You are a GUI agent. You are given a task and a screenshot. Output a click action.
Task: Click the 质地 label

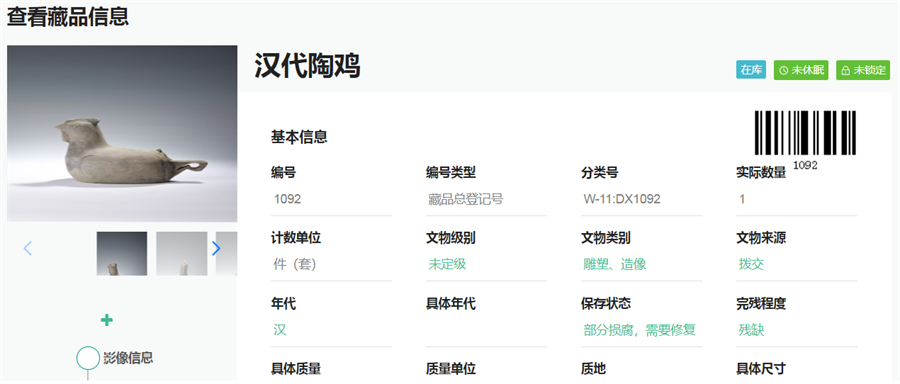tap(593, 369)
